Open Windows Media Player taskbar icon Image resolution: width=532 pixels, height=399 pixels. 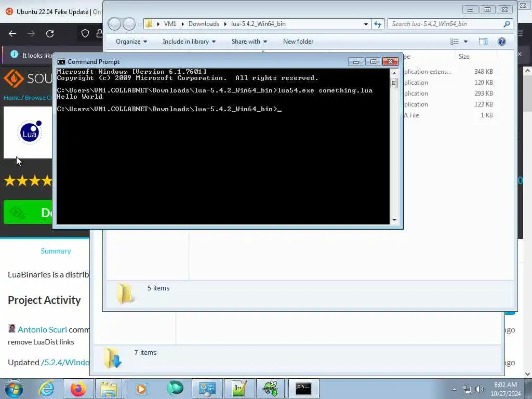141,389
